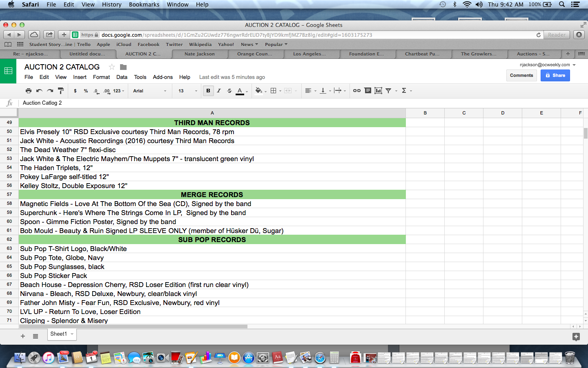This screenshot has width=588, height=368.
Task: Click the insert comment icon in toolbar
Action: (367, 91)
